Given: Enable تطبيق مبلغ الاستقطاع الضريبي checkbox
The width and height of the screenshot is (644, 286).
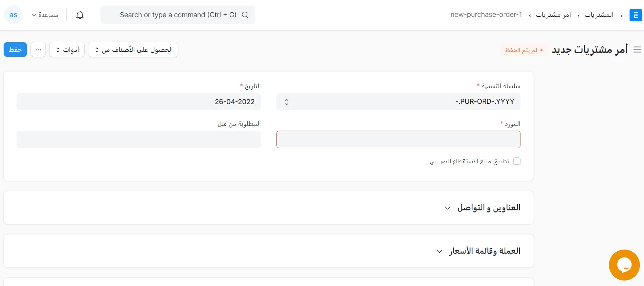Looking at the screenshot, I should [x=517, y=161].
